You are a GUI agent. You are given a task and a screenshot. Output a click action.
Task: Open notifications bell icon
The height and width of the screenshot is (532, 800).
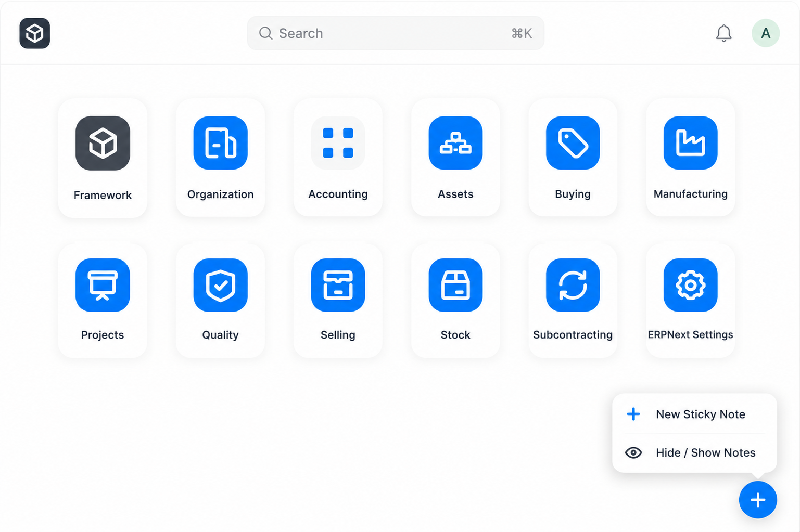[723, 33]
